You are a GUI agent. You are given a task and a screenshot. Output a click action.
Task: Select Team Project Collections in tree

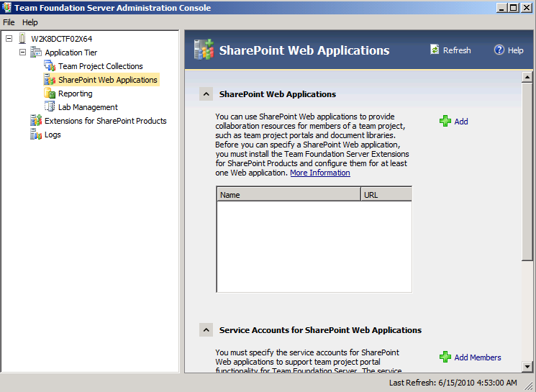click(x=101, y=66)
